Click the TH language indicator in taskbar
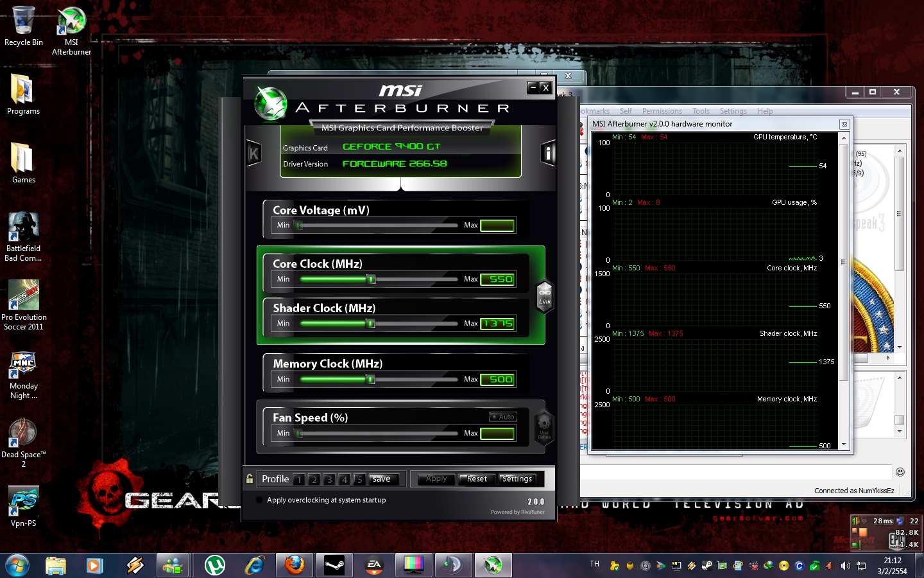 pos(595,564)
